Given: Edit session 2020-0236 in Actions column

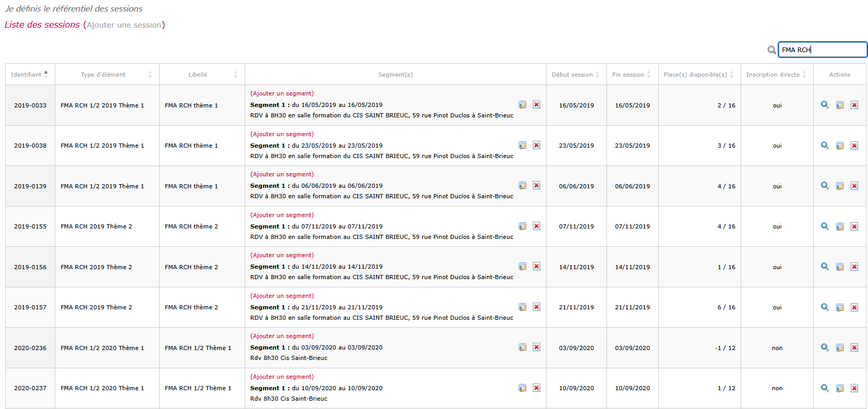Looking at the screenshot, I should 840,348.
